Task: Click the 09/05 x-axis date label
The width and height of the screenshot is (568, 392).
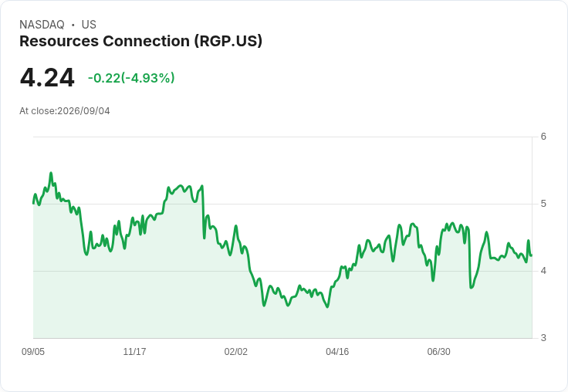Action: pyautogui.click(x=33, y=352)
